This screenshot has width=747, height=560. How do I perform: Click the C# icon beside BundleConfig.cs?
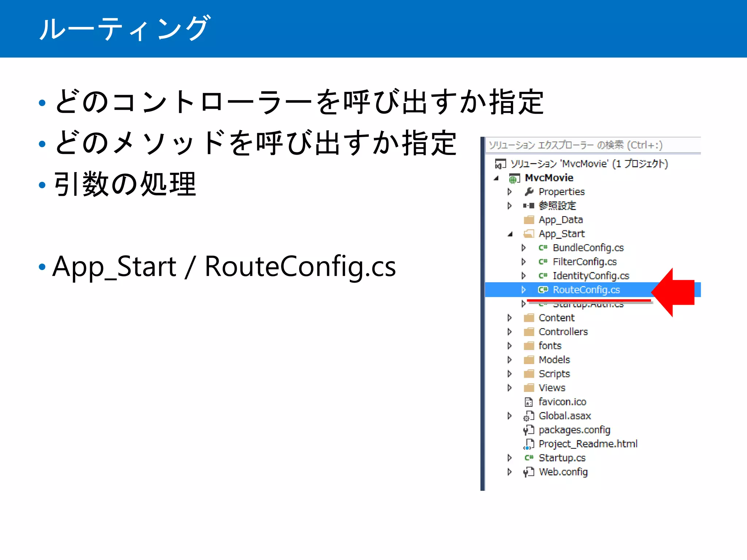pyautogui.click(x=543, y=248)
